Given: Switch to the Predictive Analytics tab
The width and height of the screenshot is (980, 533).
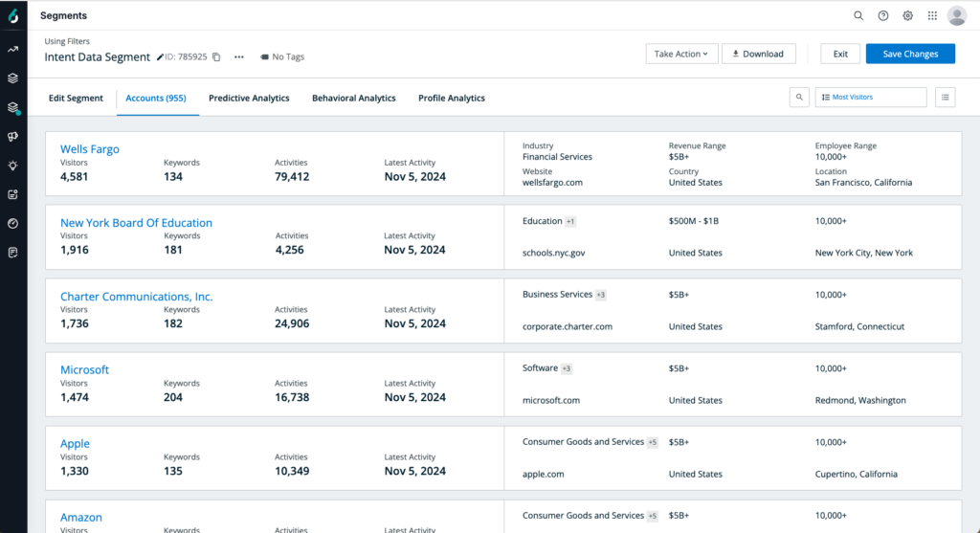Looking at the screenshot, I should (x=249, y=99).
